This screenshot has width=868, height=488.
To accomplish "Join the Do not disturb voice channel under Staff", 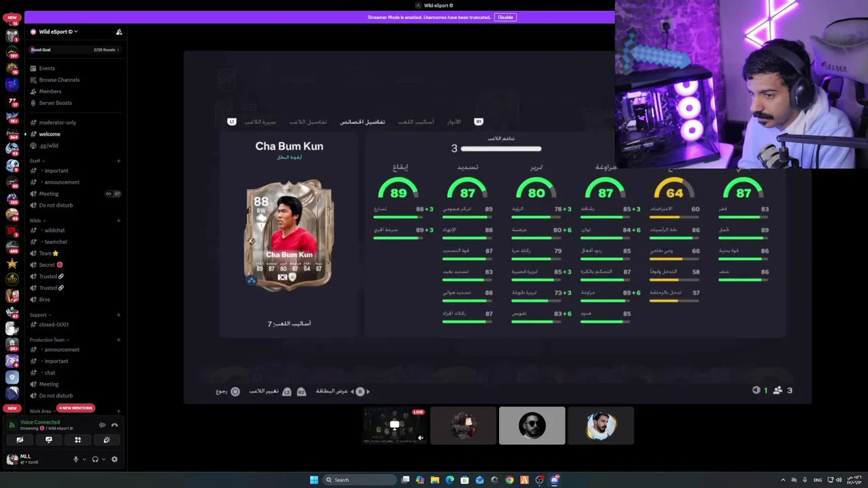I will point(56,205).
